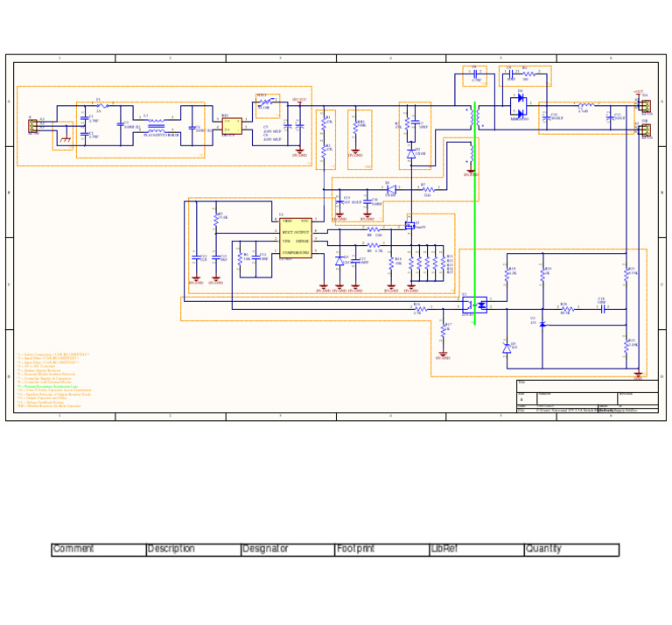Select the AC input connector symbol
672x625 pixels.
[32, 126]
